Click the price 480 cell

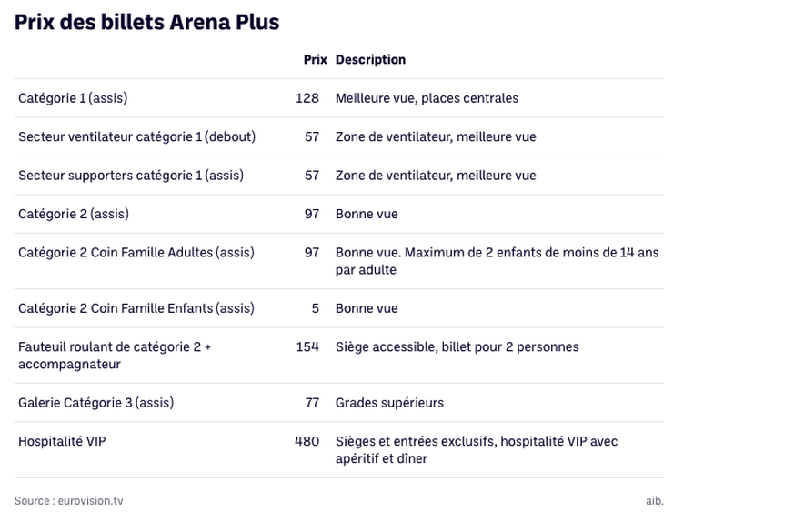point(307,441)
